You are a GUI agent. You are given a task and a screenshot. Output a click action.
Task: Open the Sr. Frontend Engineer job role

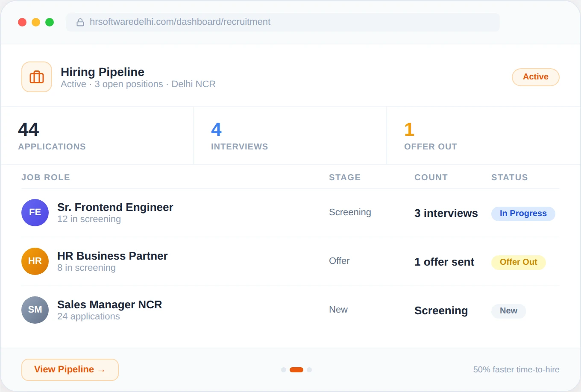115,207
